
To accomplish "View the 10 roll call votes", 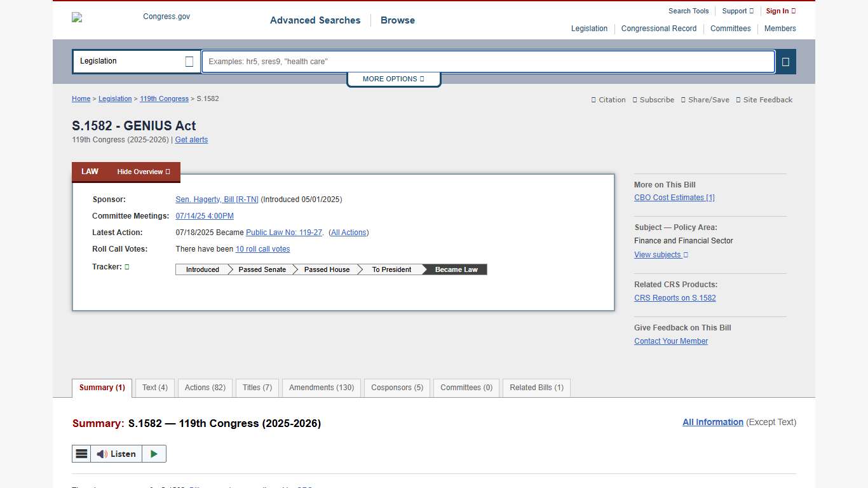I will [x=262, y=248].
